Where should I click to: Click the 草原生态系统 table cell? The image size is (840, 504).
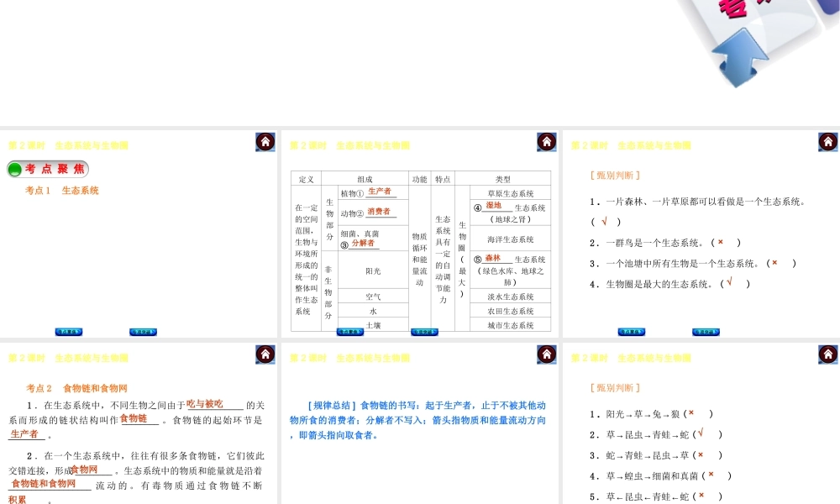pos(510,193)
